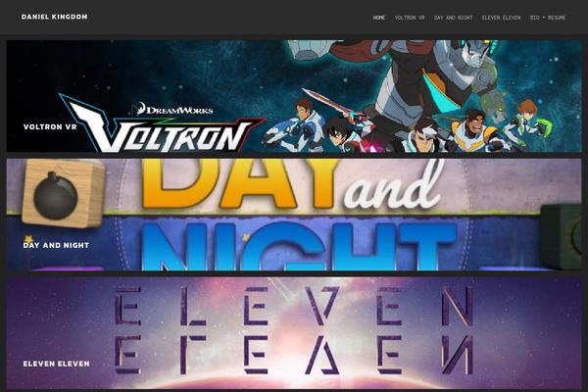Go to Voltron VR in navigation
This screenshot has height=392, width=588.
410,18
